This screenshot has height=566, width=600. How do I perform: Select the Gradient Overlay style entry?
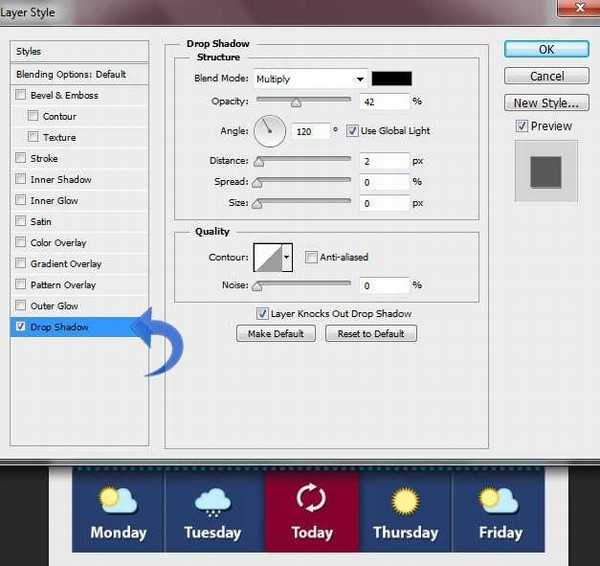(66, 264)
